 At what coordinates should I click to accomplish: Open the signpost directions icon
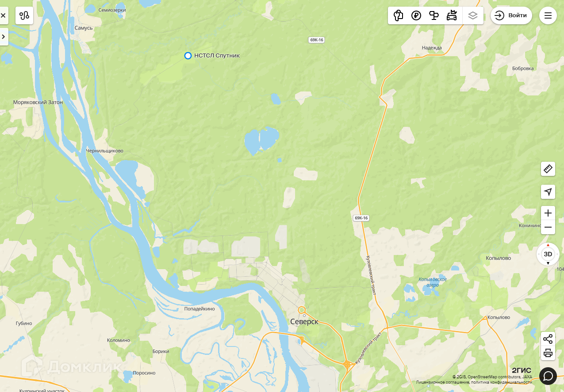pyautogui.click(x=434, y=15)
